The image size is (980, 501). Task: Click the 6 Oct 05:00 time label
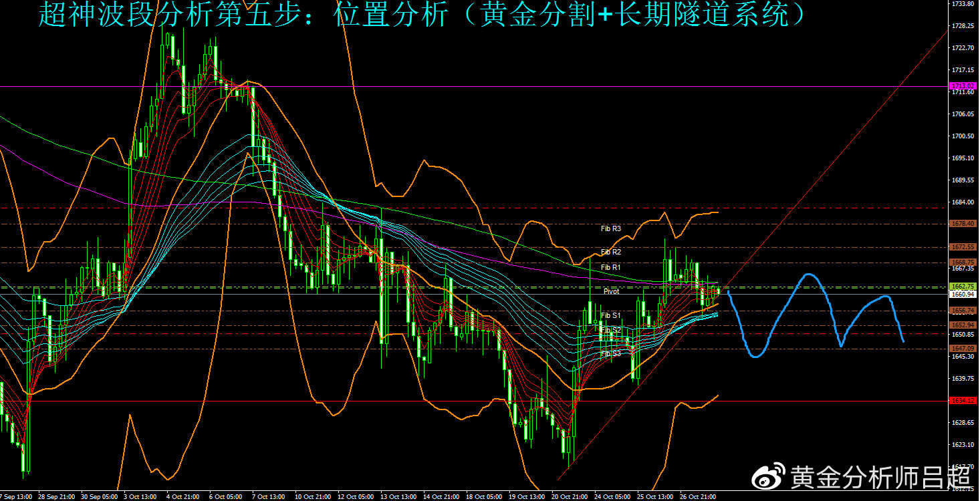tap(225, 497)
